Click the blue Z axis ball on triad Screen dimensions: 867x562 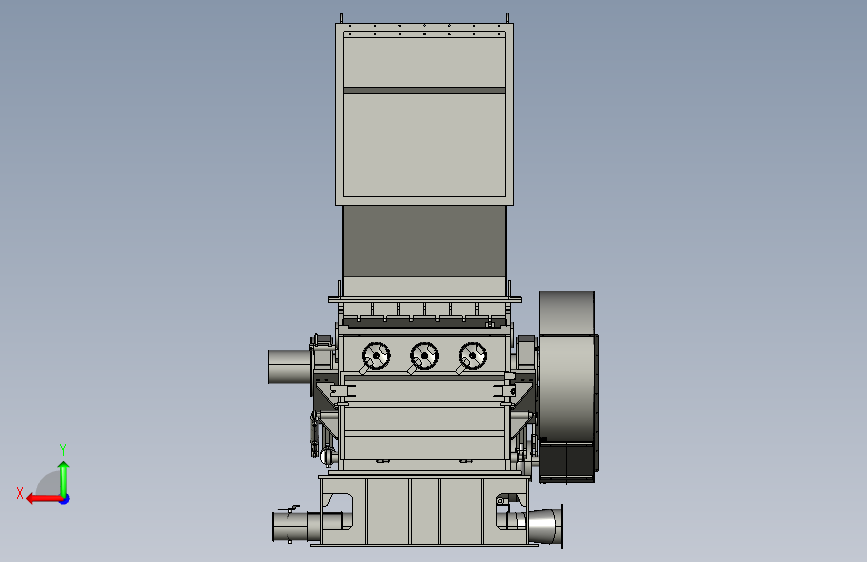pyautogui.click(x=65, y=499)
